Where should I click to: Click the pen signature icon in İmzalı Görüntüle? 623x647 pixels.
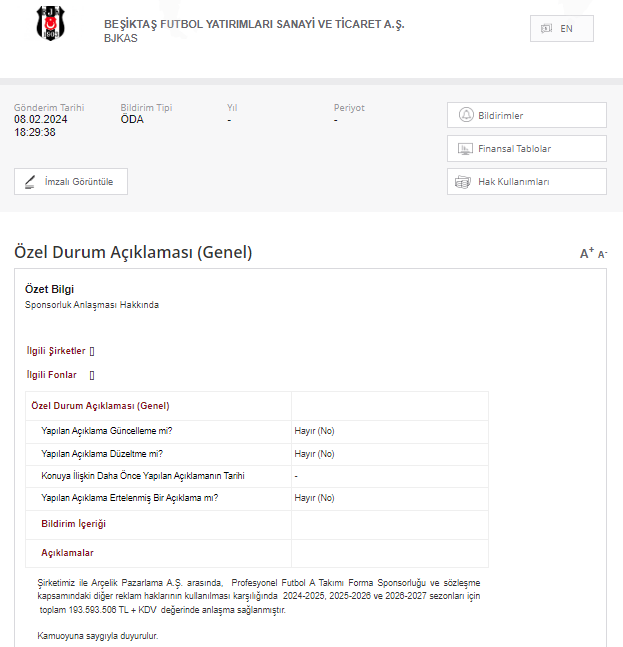(x=30, y=182)
